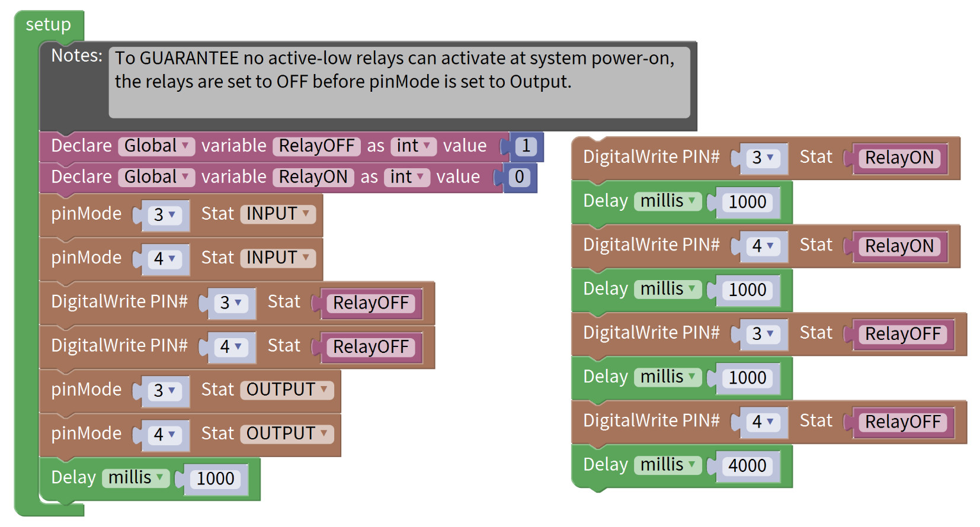
Task: Select pin 3 dropdown in first INPUT pinMode
Action: 165,215
